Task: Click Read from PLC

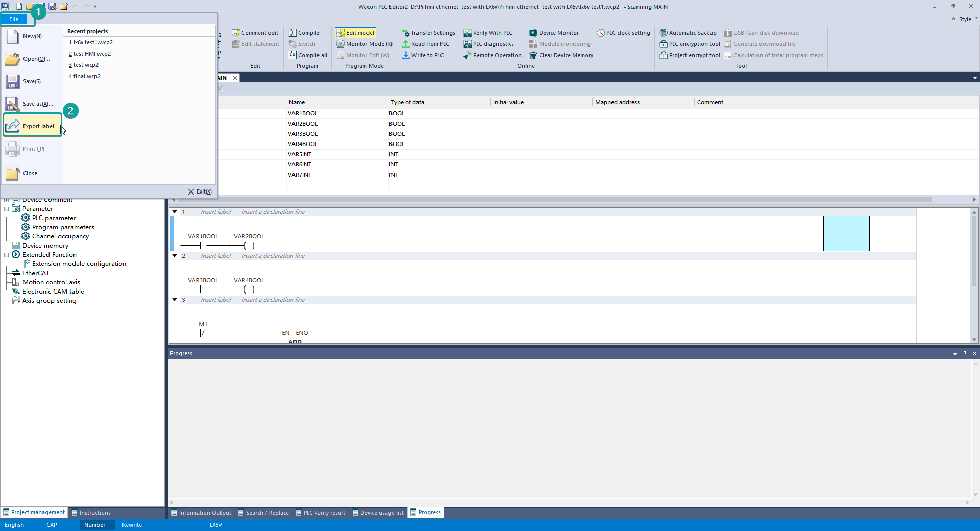Action: coord(425,44)
